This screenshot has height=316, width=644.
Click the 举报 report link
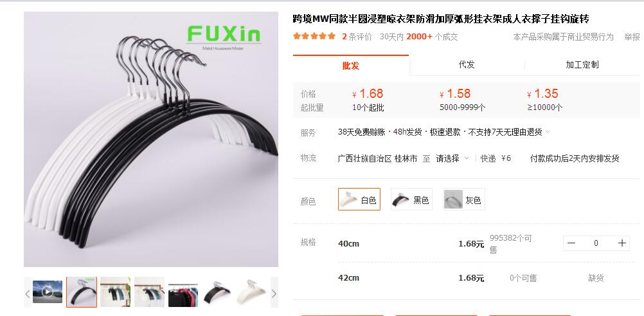pyautogui.click(x=632, y=37)
